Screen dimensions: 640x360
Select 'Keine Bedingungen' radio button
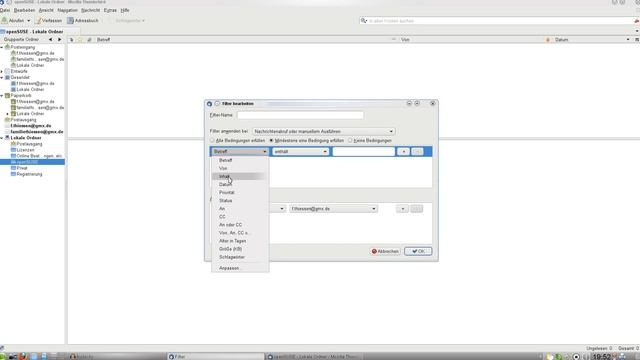click(x=350, y=140)
